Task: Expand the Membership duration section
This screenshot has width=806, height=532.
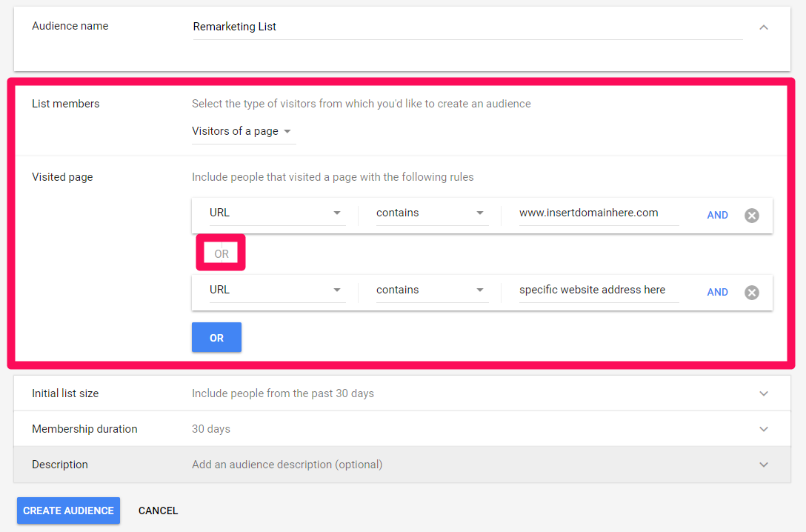Action: [764, 429]
